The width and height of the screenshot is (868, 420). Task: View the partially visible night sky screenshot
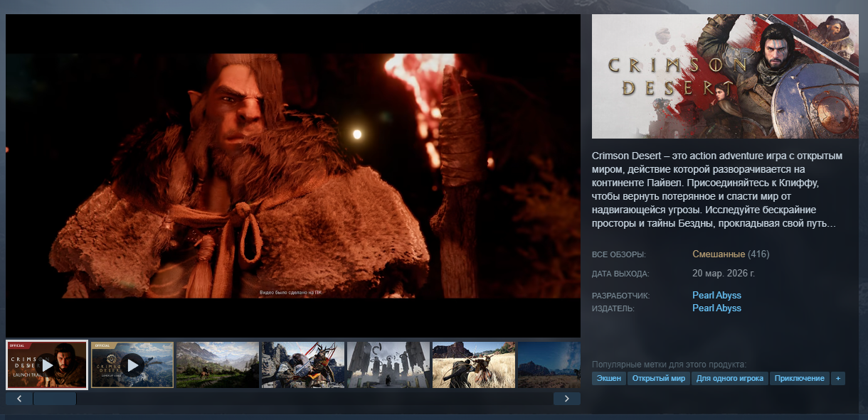click(x=549, y=365)
